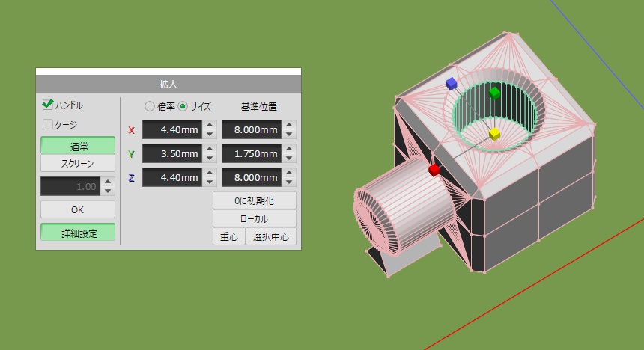This screenshot has width=644, height=350.
Task: Decrease Y base position with down arrow
Action: click(x=289, y=158)
